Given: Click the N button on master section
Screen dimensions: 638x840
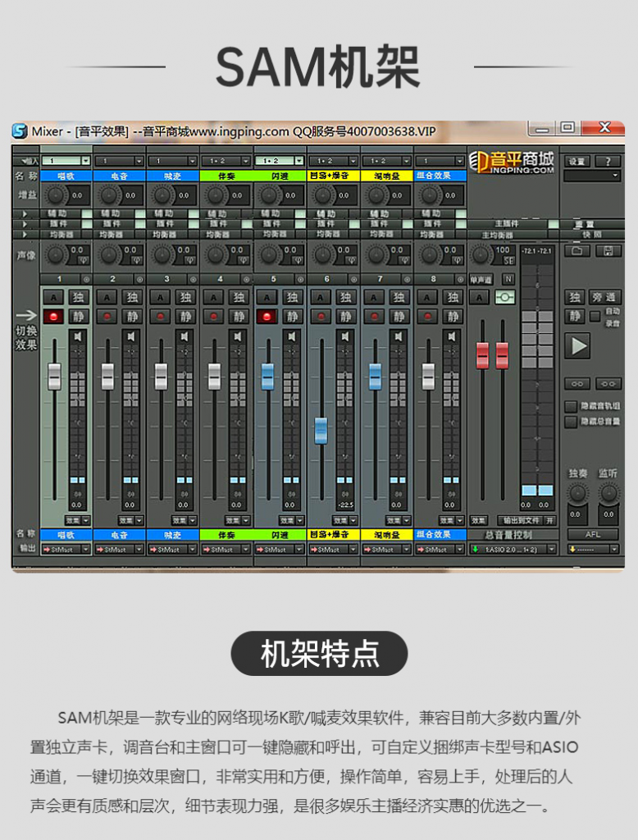Looking at the screenshot, I should click(508, 279).
